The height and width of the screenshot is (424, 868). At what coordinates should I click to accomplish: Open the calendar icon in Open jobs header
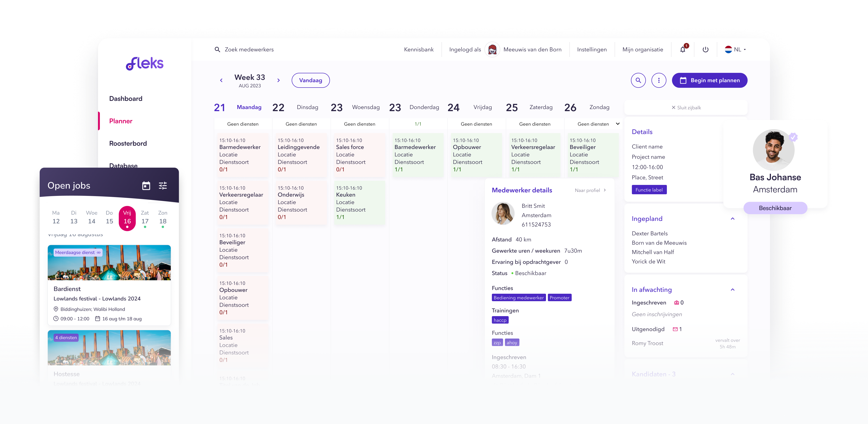[146, 186]
